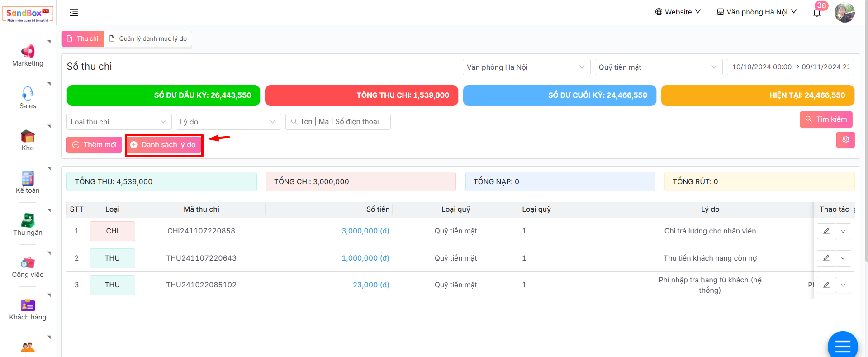
Task: Open the Lý do filter dropdown
Action: [x=228, y=122]
